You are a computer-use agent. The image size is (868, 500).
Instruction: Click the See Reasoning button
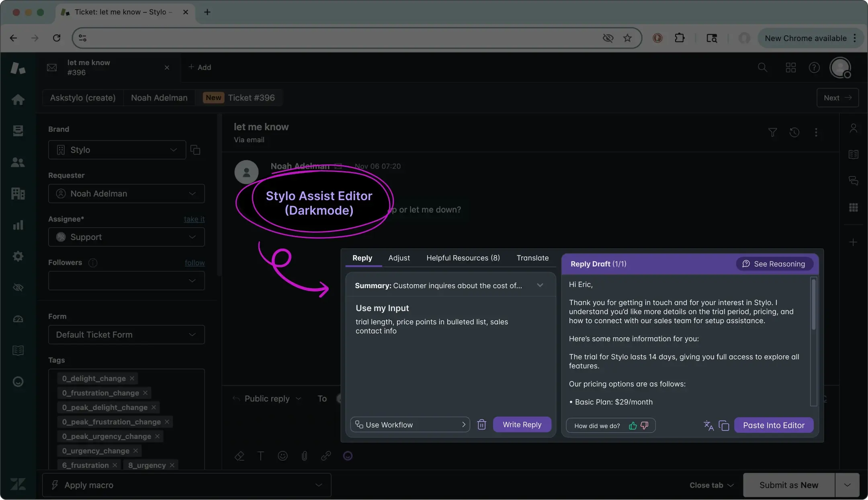[774, 264]
